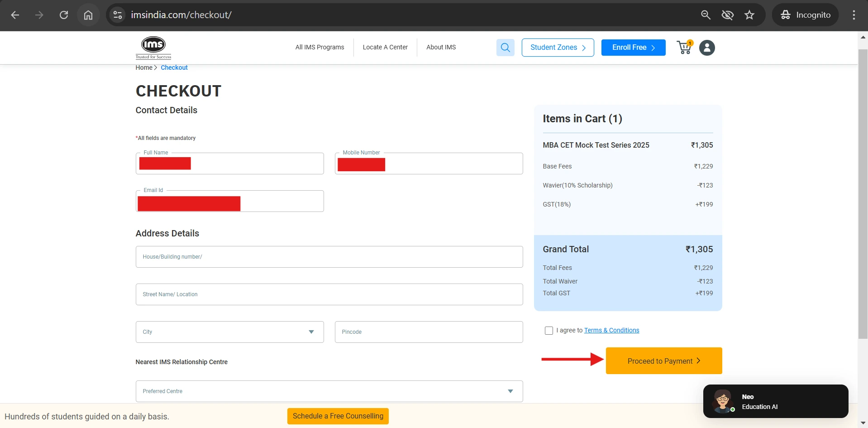The height and width of the screenshot is (428, 868).
Task: Focus the Street Name/ Location field
Action: click(329, 294)
